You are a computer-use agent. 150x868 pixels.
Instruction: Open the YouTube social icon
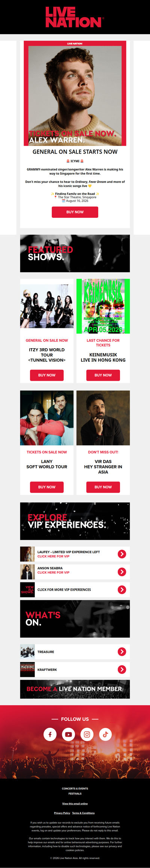pyautogui.click(x=68, y=734)
